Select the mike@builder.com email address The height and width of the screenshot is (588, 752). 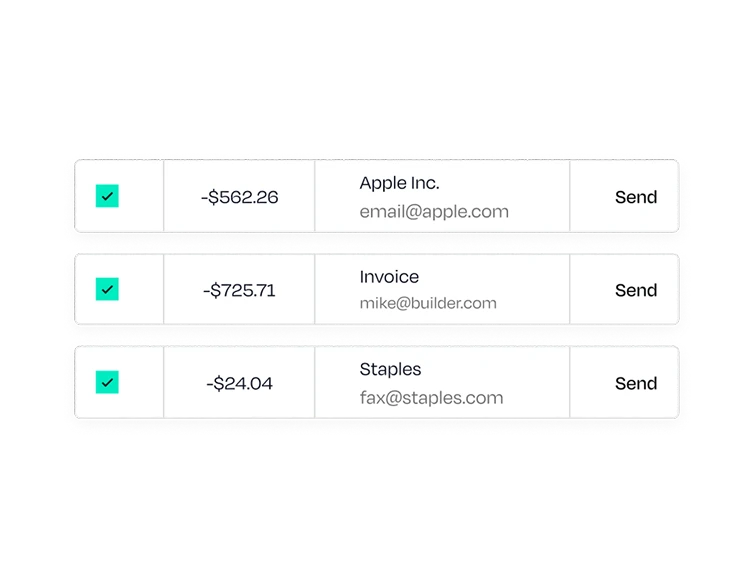[428, 303]
